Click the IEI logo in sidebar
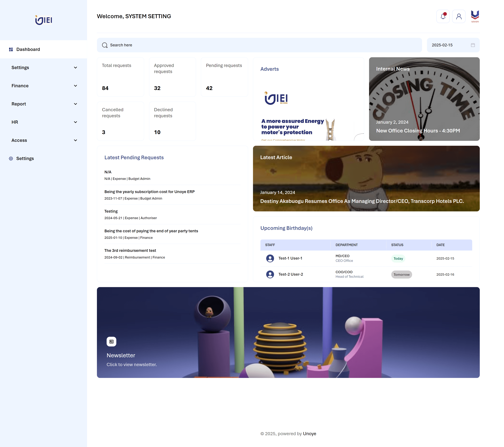 tap(44, 20)
